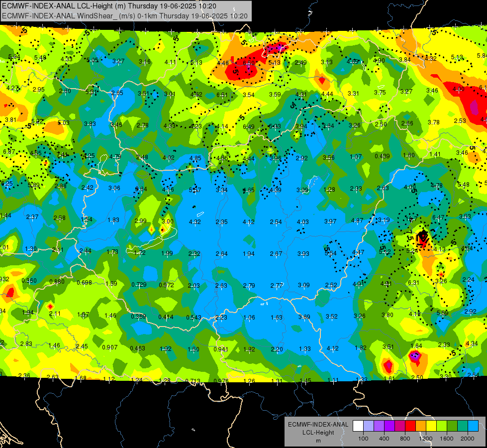Click the wind shear value 4.87

357,221
